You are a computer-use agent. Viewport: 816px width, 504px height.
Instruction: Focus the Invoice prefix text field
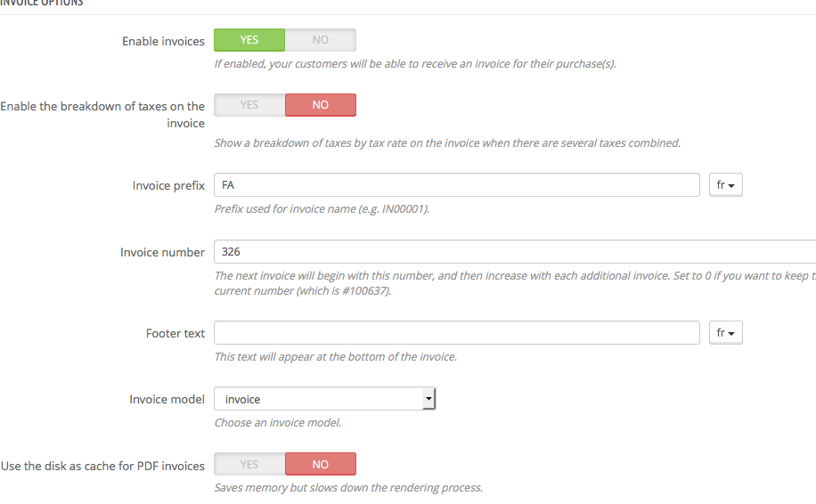coord(456,185)
